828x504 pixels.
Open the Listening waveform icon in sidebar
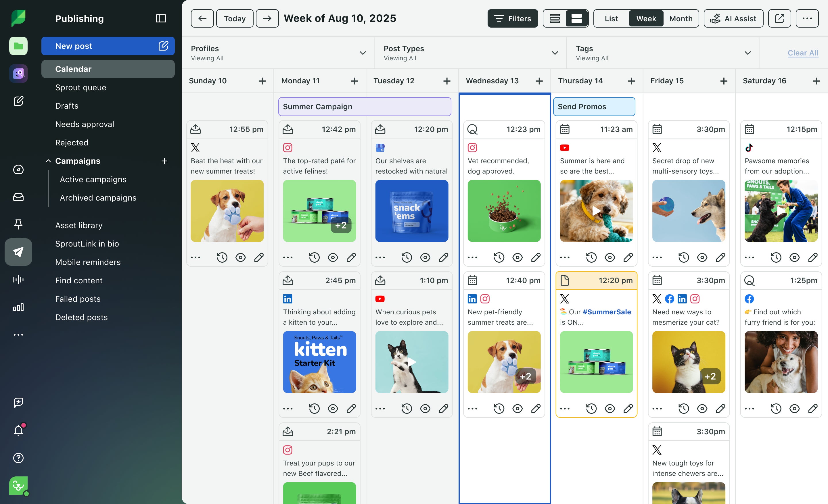(18, 279)
